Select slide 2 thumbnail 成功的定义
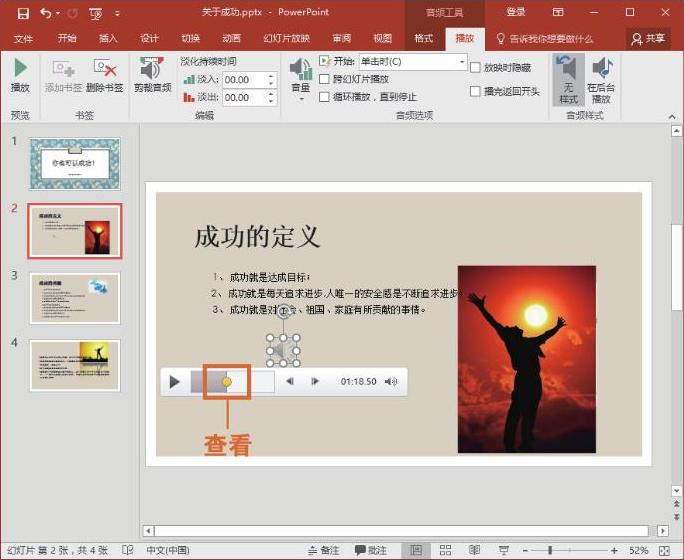Viewport: 684px width, 560px height. click(75, 231)
